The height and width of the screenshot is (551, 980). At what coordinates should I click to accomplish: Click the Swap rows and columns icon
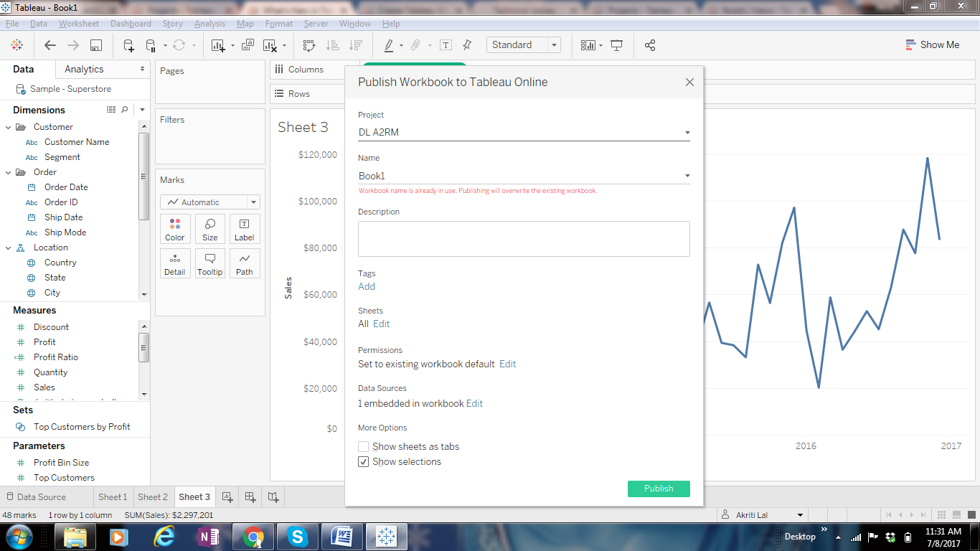click(x=309, y=45)
